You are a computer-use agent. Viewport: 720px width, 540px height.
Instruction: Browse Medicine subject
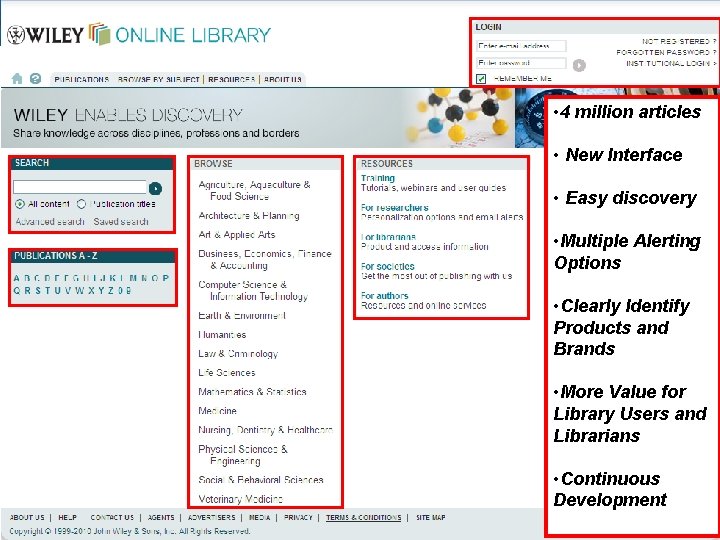coord(218,411)
